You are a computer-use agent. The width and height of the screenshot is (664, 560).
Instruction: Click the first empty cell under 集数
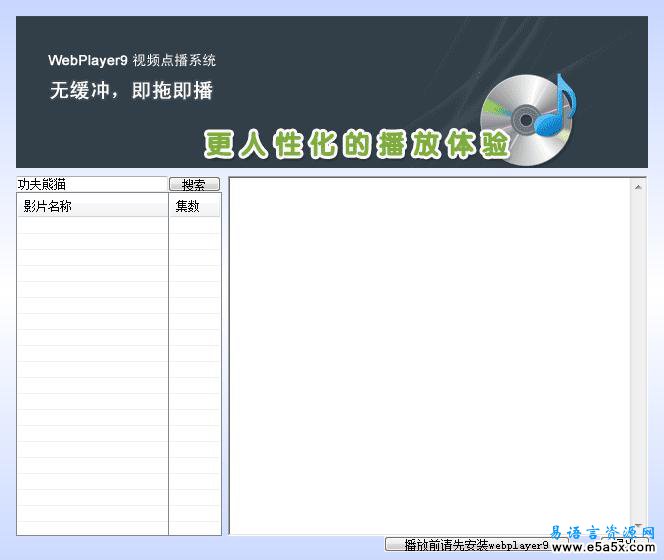coord(194,225)
